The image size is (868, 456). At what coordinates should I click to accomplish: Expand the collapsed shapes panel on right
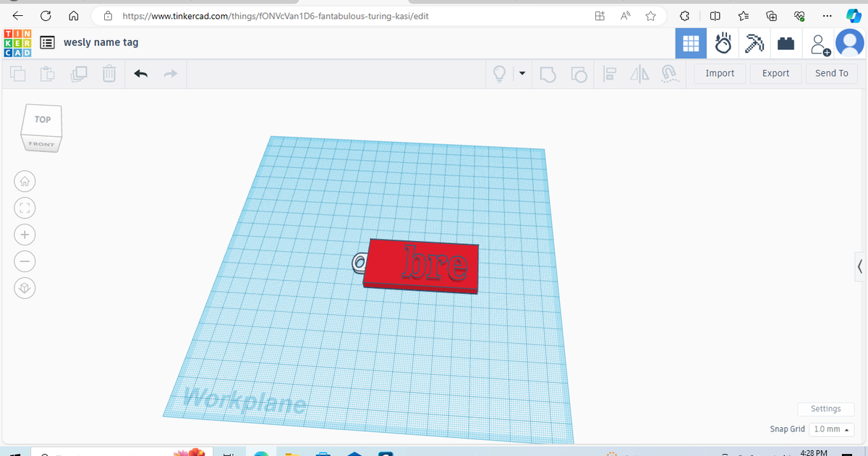point(859,265)
